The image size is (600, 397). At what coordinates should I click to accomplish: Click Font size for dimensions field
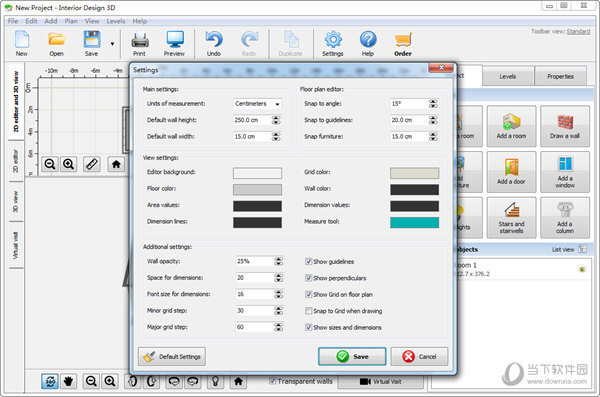click(x=255, y=294)
